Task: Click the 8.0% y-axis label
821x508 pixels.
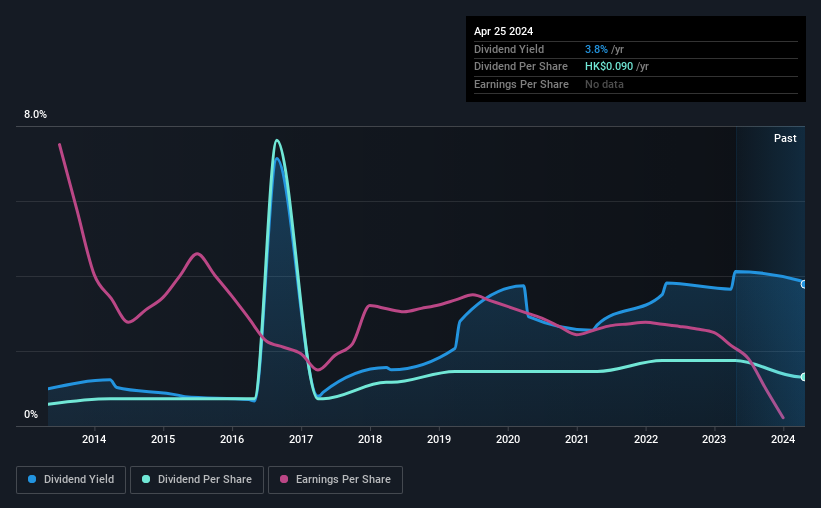Action: (x=35, y=115)
